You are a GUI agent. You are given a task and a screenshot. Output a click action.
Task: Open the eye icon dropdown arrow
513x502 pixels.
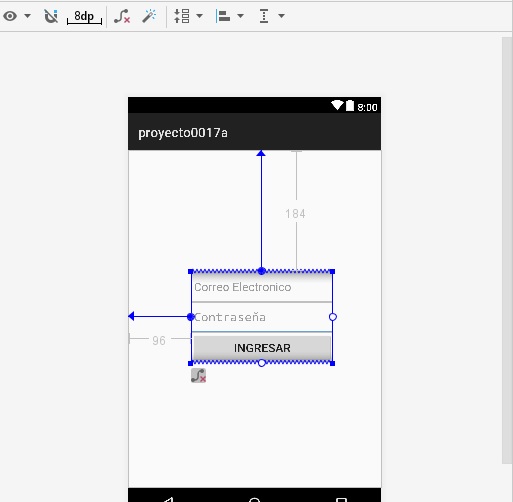click(28, 16)
